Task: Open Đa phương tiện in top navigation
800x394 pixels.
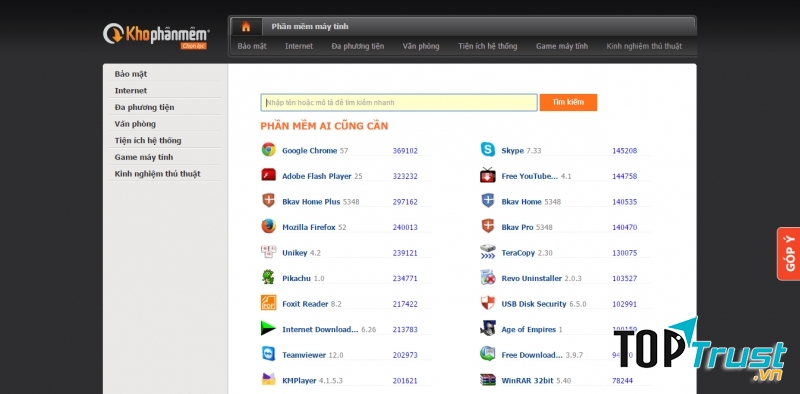Action: pos(358,46)
